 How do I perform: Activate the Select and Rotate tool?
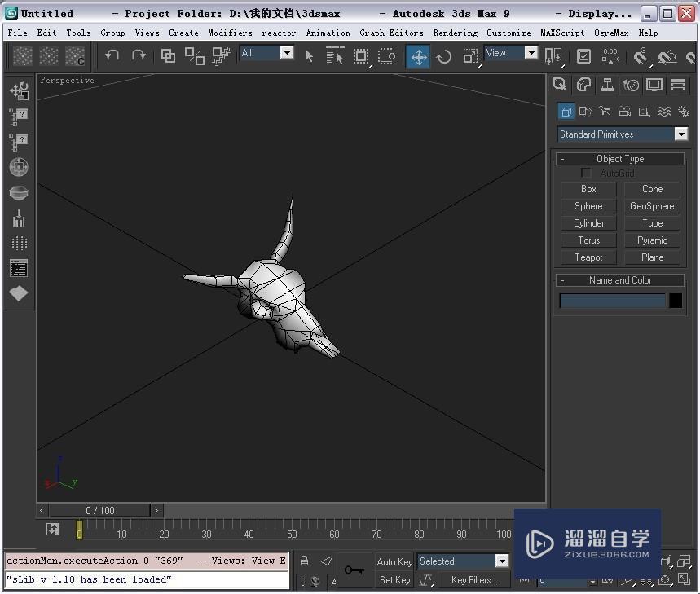coord(444,56)
